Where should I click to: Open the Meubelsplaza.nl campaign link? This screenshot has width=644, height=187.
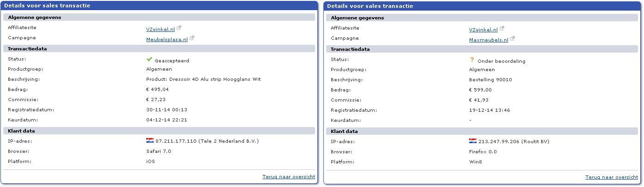tap(167, 39)
